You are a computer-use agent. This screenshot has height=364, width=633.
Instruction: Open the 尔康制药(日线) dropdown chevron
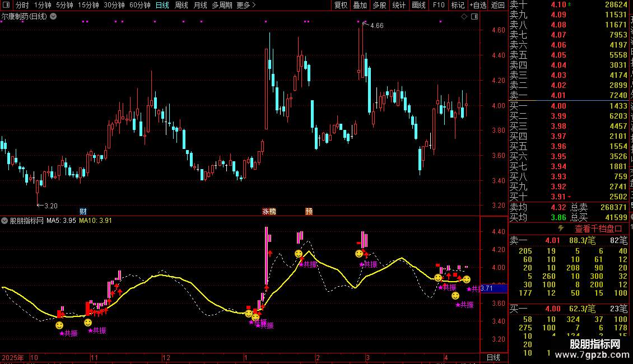[x=53, y=17]
